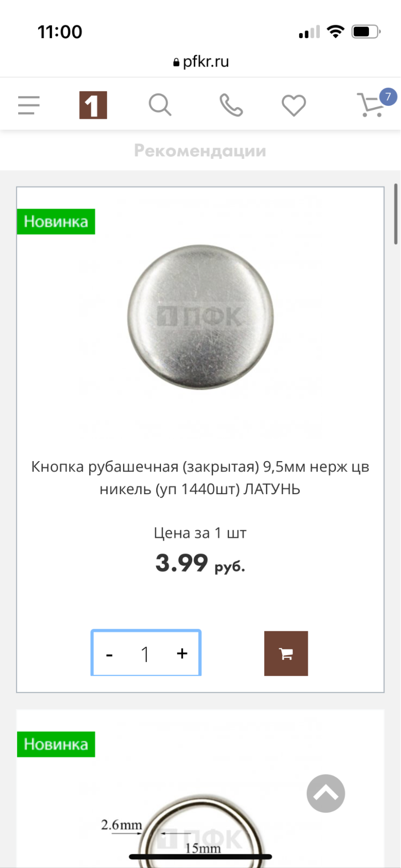401x868 pixels.
Task: Open the hamburger menu
Action: pyautogui.click(x=29, y=105)
